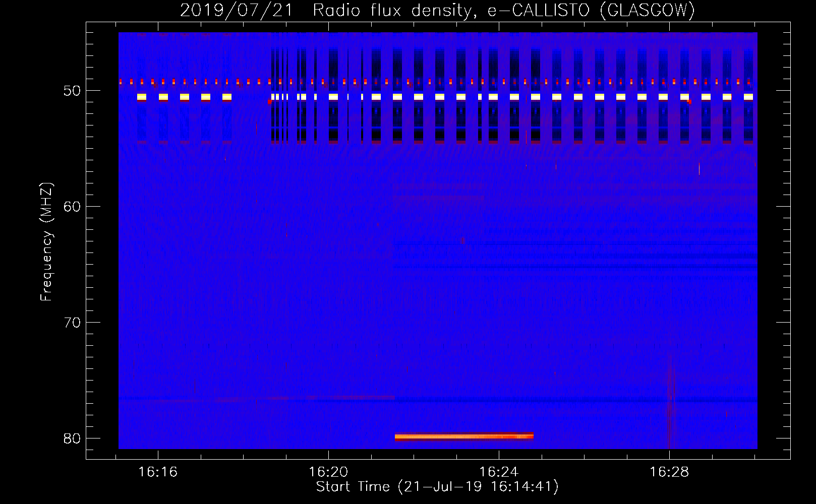Click the bright orange emission band near 80 MHz

pos(464,437)
